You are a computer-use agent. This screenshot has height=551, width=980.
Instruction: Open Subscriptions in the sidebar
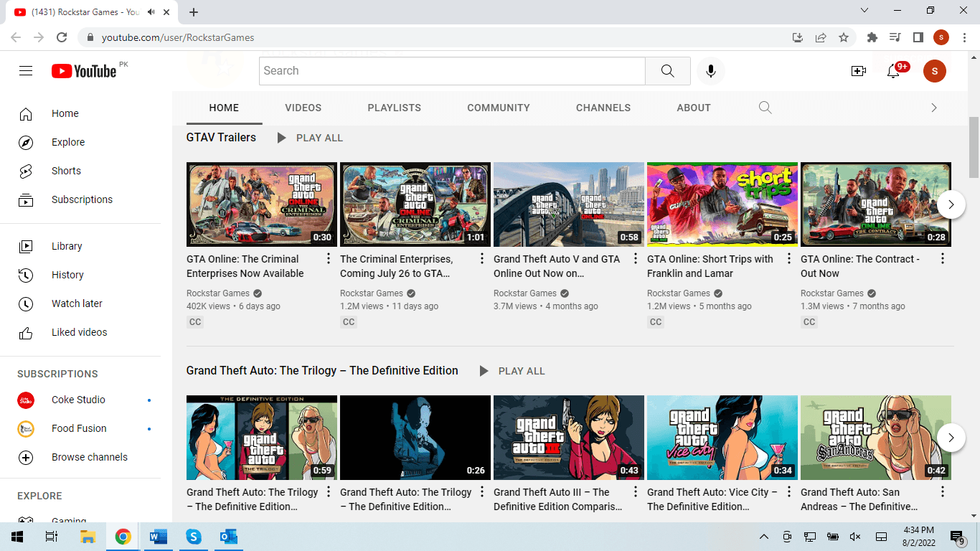(80, 199)
